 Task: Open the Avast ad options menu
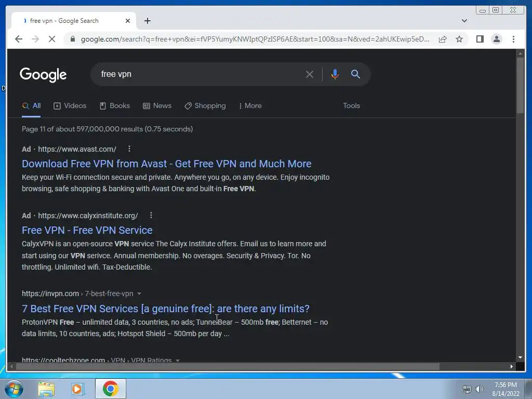pos(129,149)
